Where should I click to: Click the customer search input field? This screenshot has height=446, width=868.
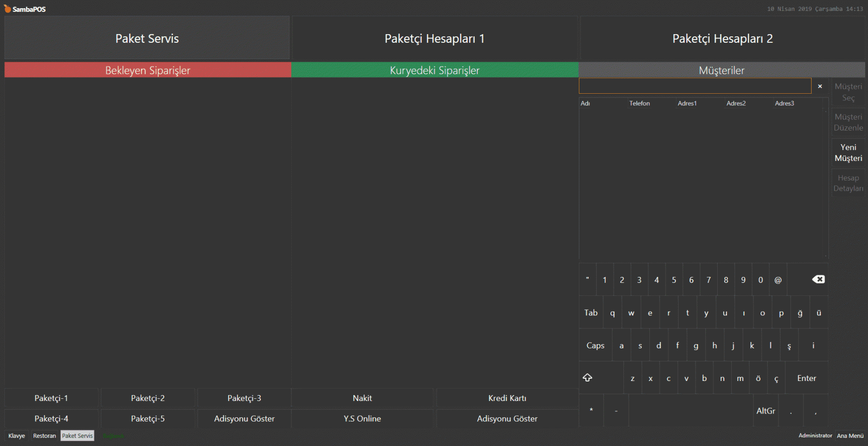694,86
